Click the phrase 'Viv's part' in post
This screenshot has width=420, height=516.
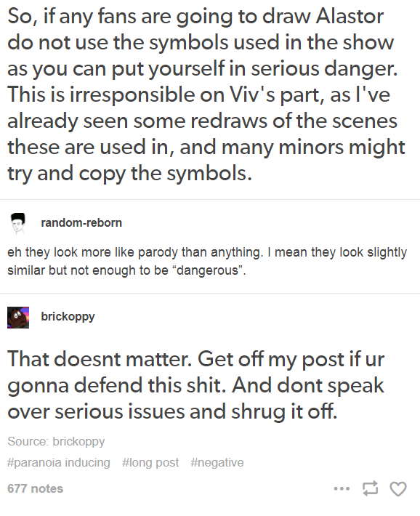[x=275, y=94]
